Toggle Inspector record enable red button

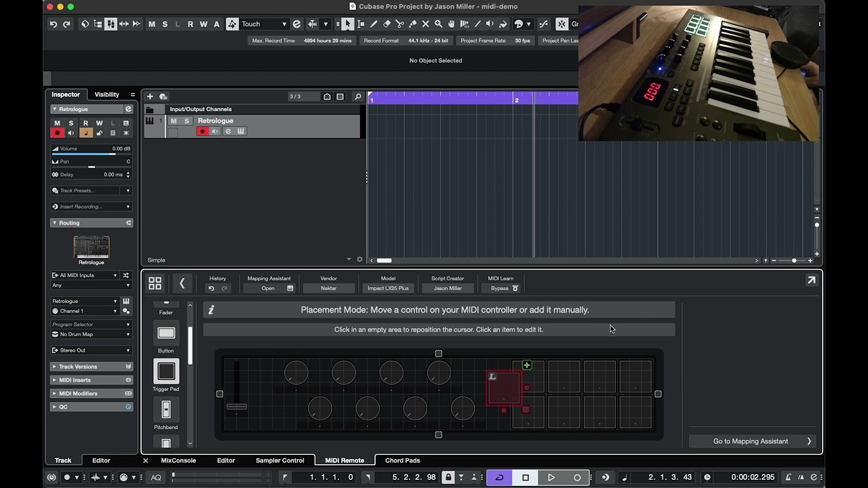[58, 133]
